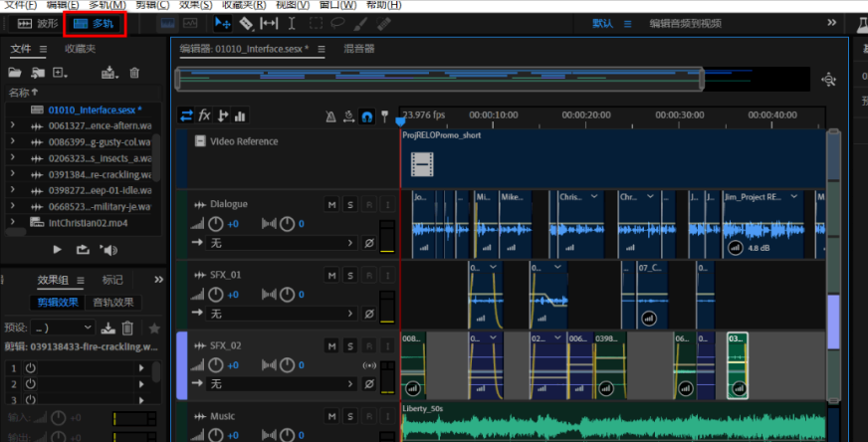Viewport: 868px width, 442px height.
Task: Invert phase on the Dialogue track
Action: pos(369,243)
